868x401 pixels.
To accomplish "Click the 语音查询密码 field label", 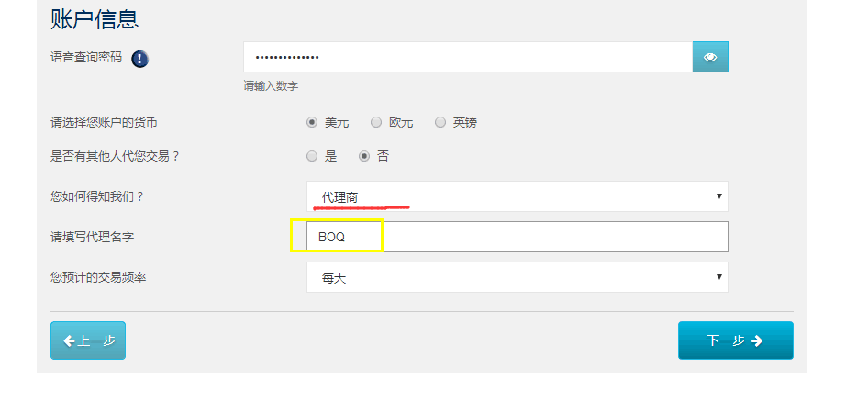I will [86, 57].
